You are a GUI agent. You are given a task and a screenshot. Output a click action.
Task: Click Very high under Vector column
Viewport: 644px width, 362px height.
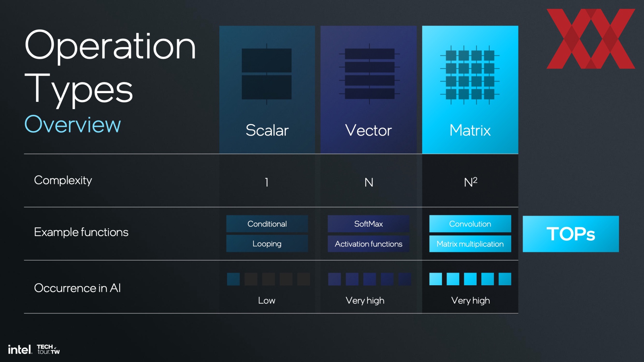tap(365, 301)
